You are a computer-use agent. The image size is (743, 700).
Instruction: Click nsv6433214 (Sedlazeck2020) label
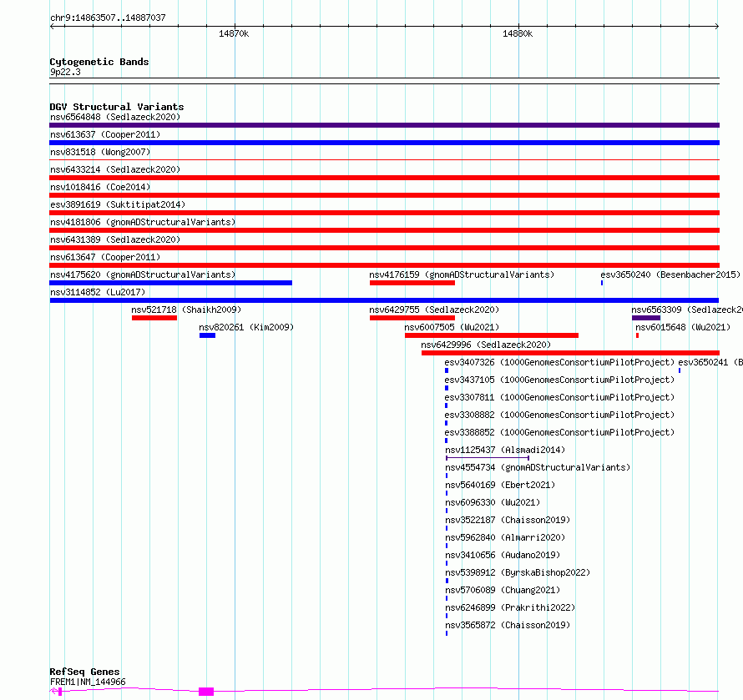[x=115, y=169]
